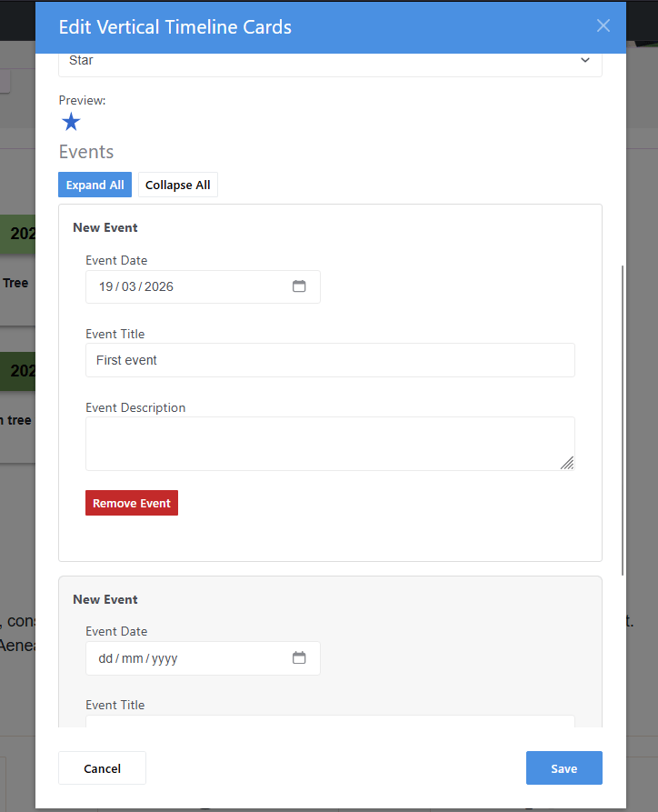The width and height of the screenshot is (658, 812).
Task: Collapse the first New Event panel header
Action: point(105,227)
